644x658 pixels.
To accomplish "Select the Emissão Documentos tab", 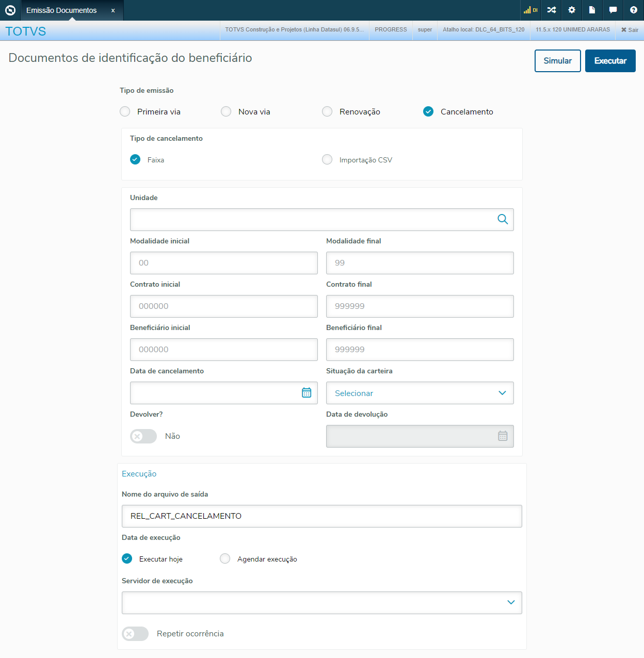I will (61, 10).
